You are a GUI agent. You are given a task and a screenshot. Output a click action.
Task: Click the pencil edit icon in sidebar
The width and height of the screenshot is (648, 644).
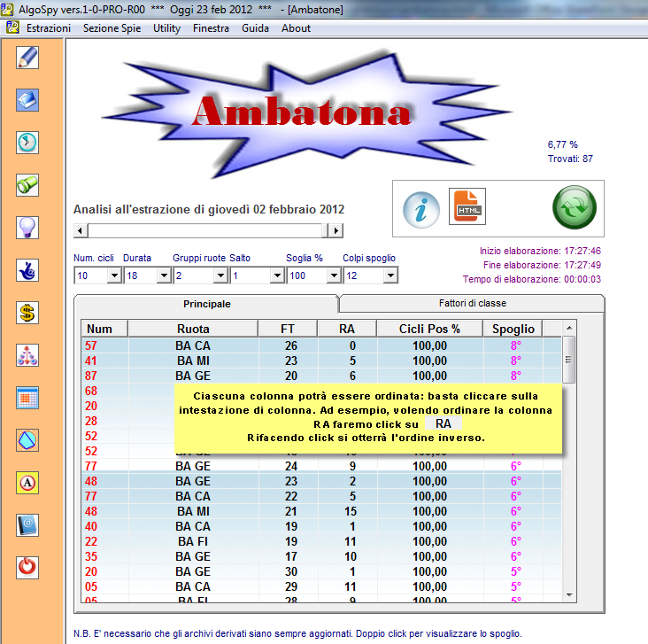coord(27,58)
